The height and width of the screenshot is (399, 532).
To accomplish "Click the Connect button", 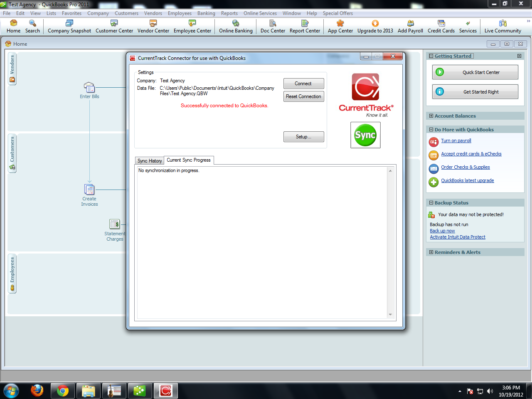I will [303, 84].
